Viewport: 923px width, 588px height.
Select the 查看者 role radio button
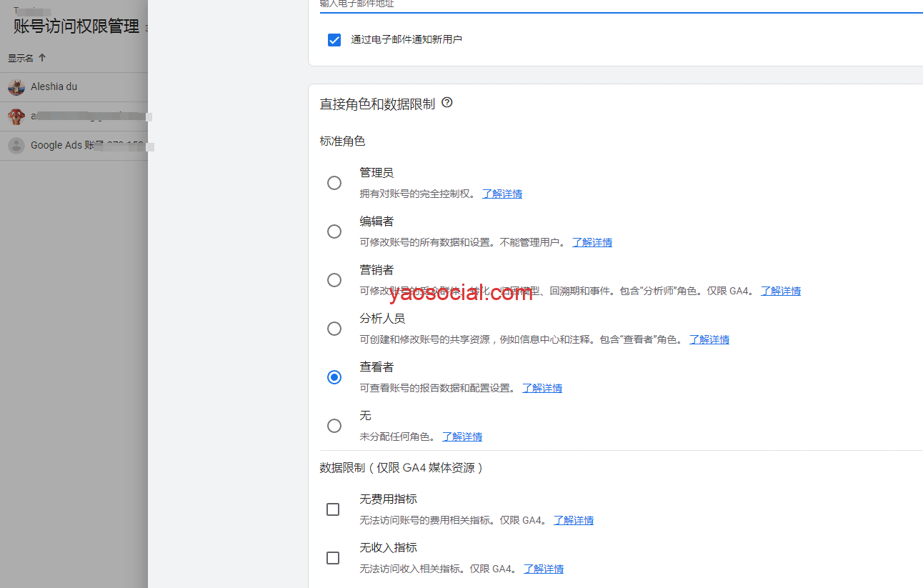(334, 377)
